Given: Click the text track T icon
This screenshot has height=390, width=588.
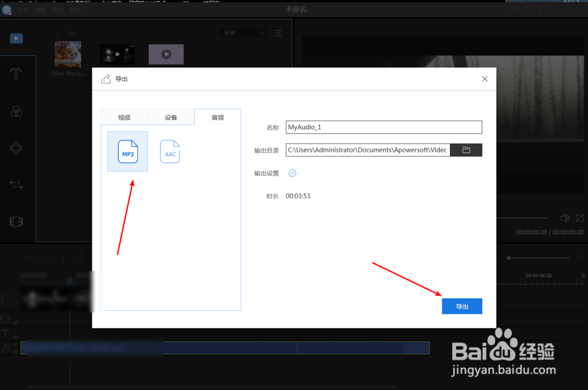Looking at the screenshot, I should (x=6, y=334).
